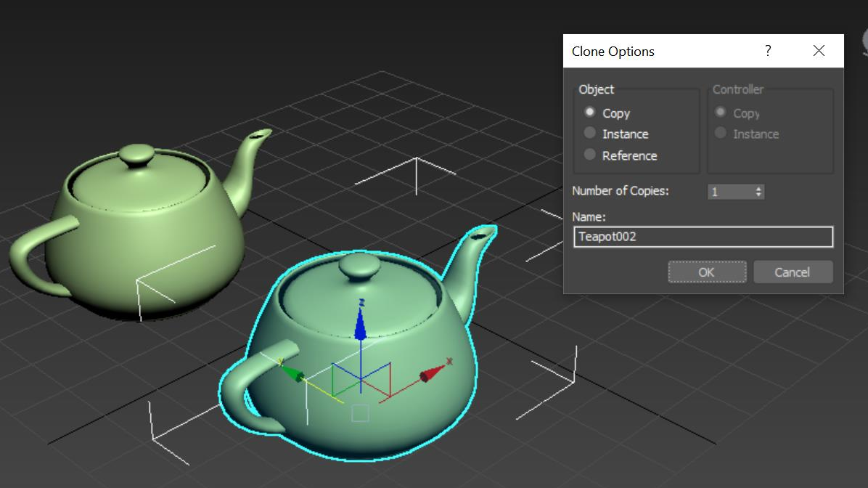Confirm the clone with OK
The width and height of the screenshot is (868, 488).
[x=707, y=272]
